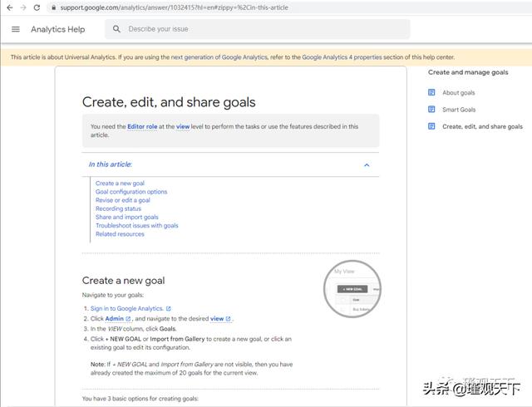The height and width of the screenshot is (407, 532).
Task: Click the article icon beside Smart Goals
Action: click(x=431, y=109)
